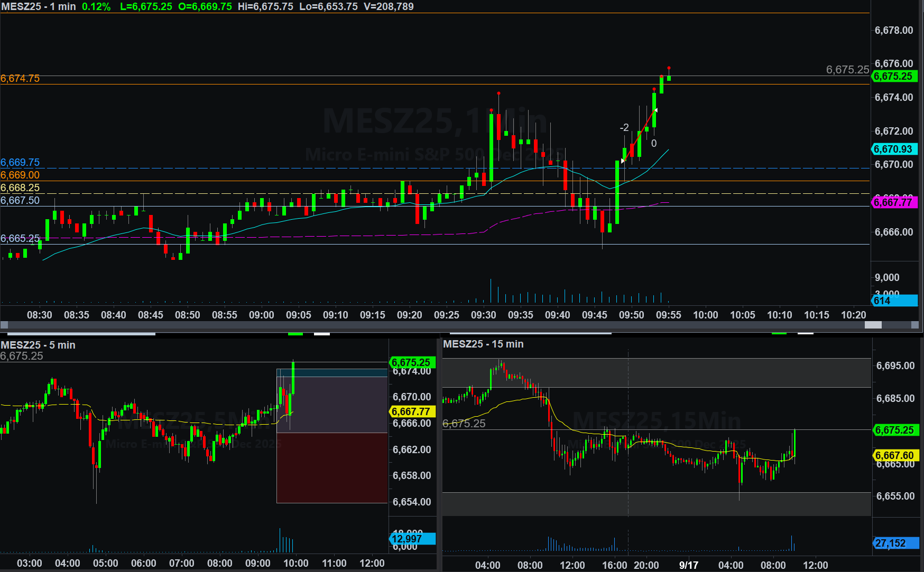Select the upper gray zone on 15-min chart
The height and width of the screenshot is (572, 924).
tap(655, 373)
